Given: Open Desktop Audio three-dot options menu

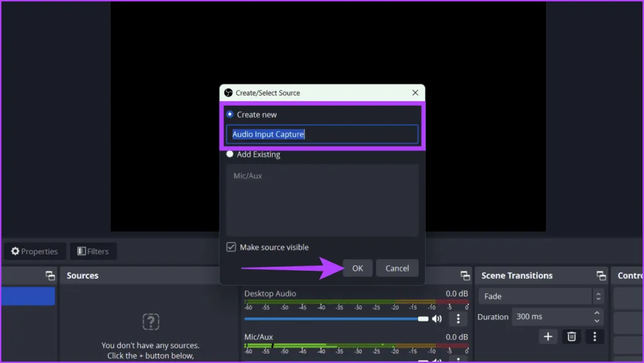Looking at the screenshot, I should [x=458, y=319].
